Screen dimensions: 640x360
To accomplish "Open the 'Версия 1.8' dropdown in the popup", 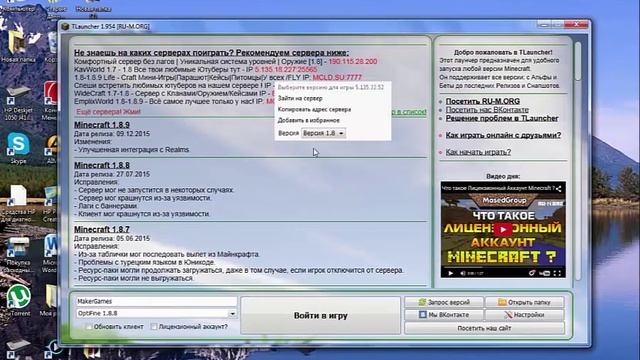I will coord(323,133).
